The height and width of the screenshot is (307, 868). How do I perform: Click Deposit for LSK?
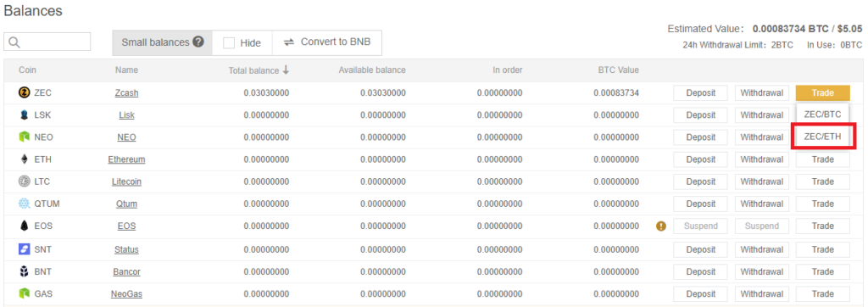coord(701,114)
